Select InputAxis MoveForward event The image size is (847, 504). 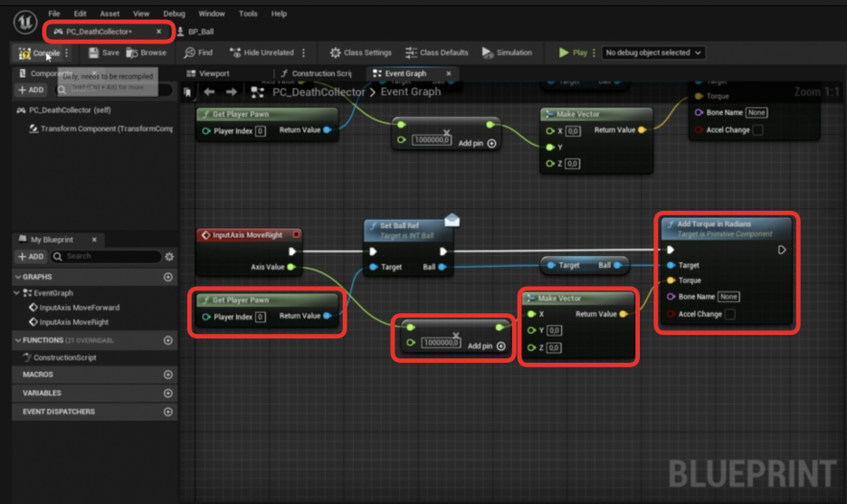click(x=79, y=308)
